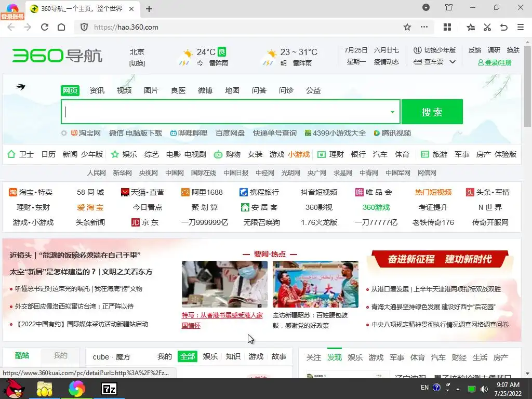Click the green monitor tray icon

coord(471,389)
